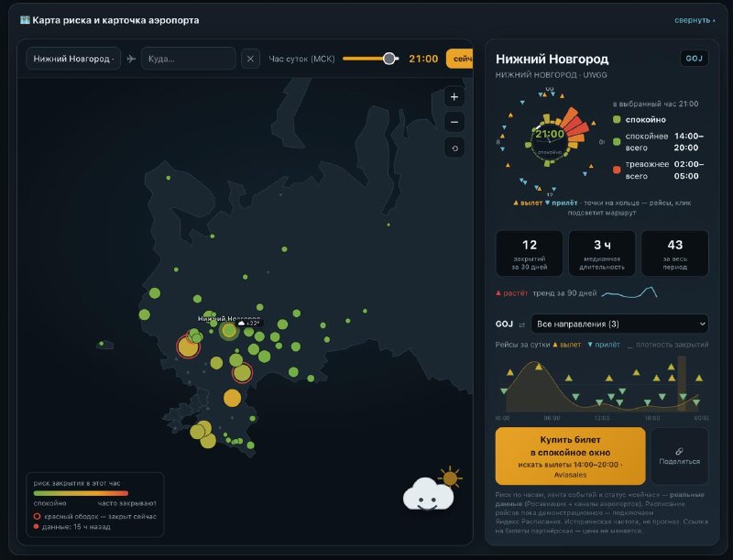Screen dimensions: 733x560
Task: Open the Все направления (3) dropdown
Action: [x=619, y=324]
